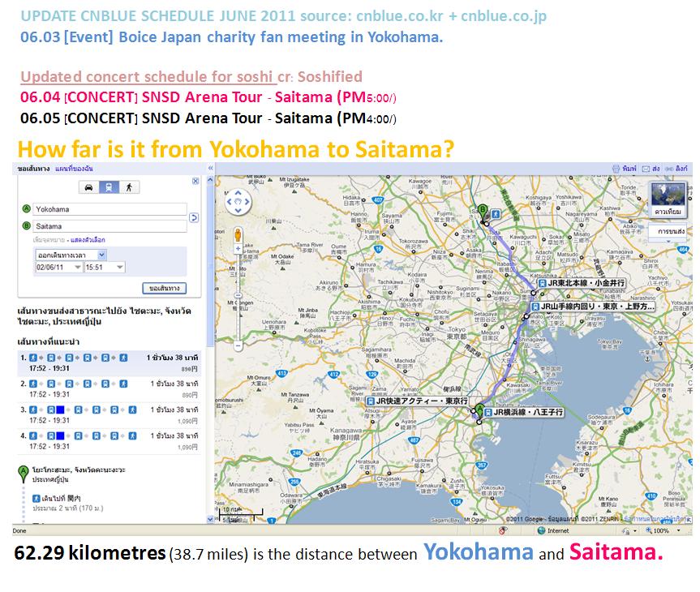The width and height of the screenshot is (700, 592).
Task: Click the แสดงตัวเลือก show options link
Action: (88, 240)
